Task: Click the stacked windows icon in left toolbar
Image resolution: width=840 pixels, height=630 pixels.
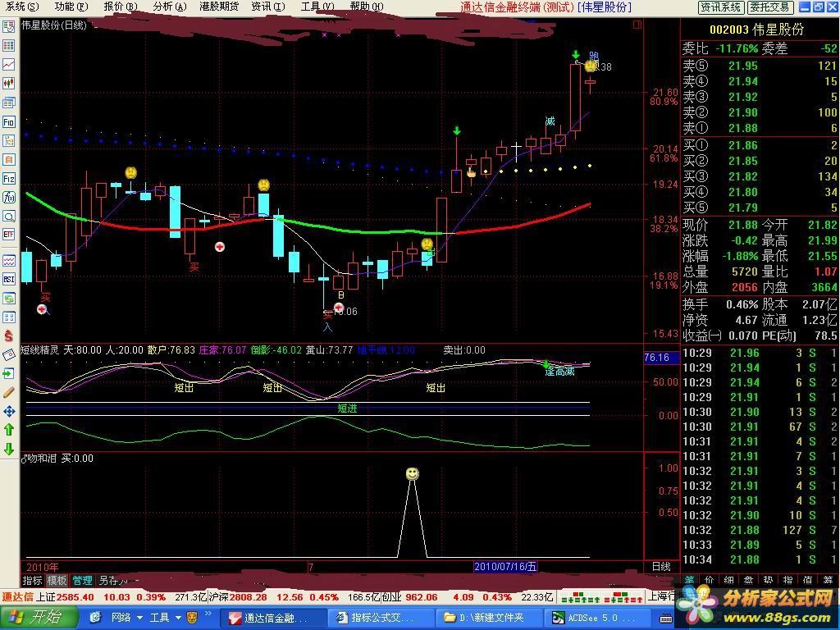Action: 8,103
